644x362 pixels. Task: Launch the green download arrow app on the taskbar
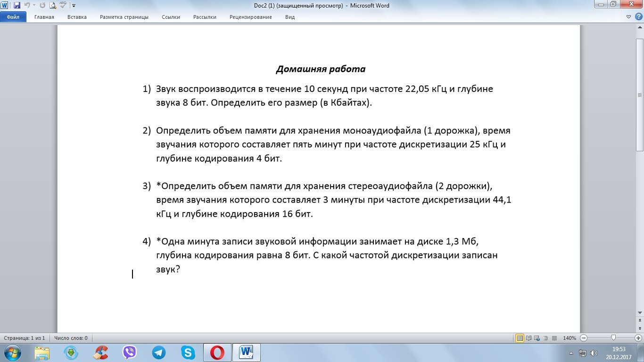pyautogui.click(x=71, y=353)
